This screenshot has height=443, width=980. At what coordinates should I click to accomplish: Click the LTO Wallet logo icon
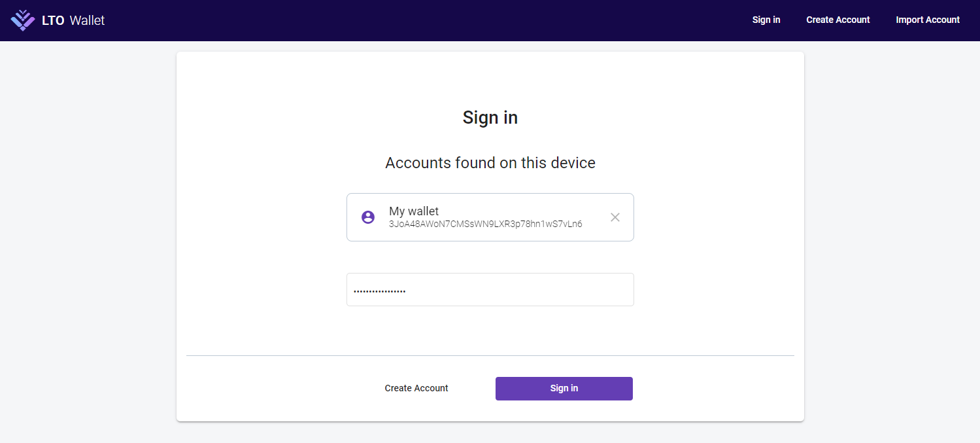[23, 20]
